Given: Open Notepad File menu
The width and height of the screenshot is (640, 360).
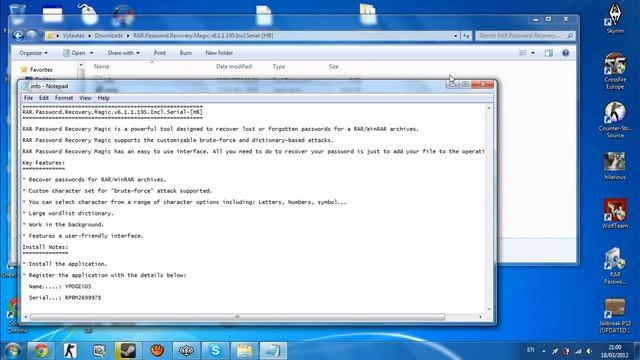Looking at the screenshot, I should pos(28,98).
